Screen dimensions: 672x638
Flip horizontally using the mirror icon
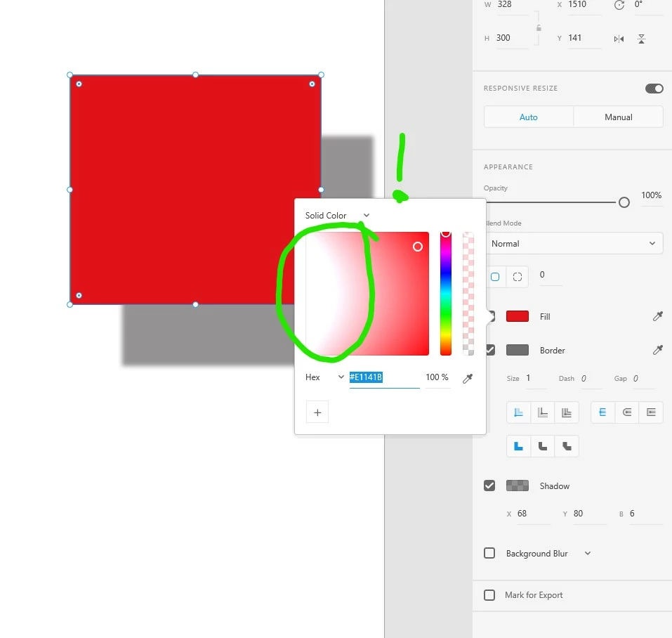[619, 39]
